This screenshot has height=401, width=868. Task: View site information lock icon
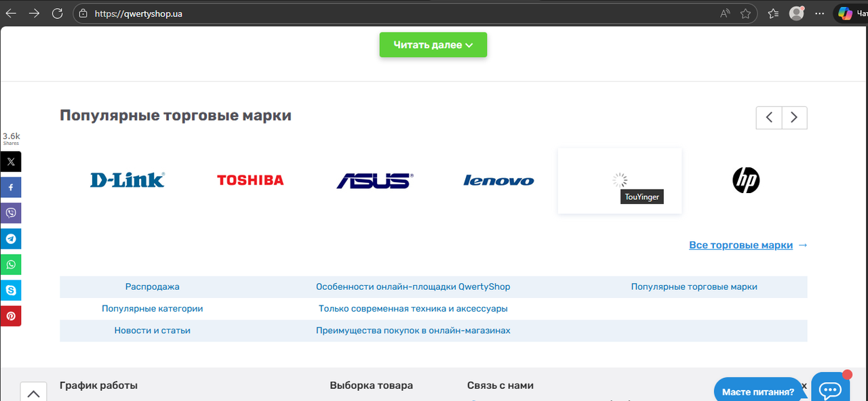83,14
